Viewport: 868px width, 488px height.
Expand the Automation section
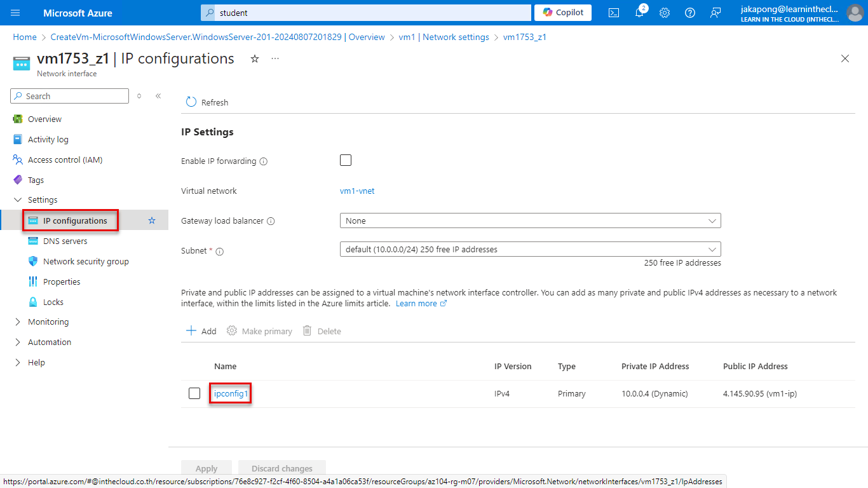pyautogui.click(x=18, y=342)
